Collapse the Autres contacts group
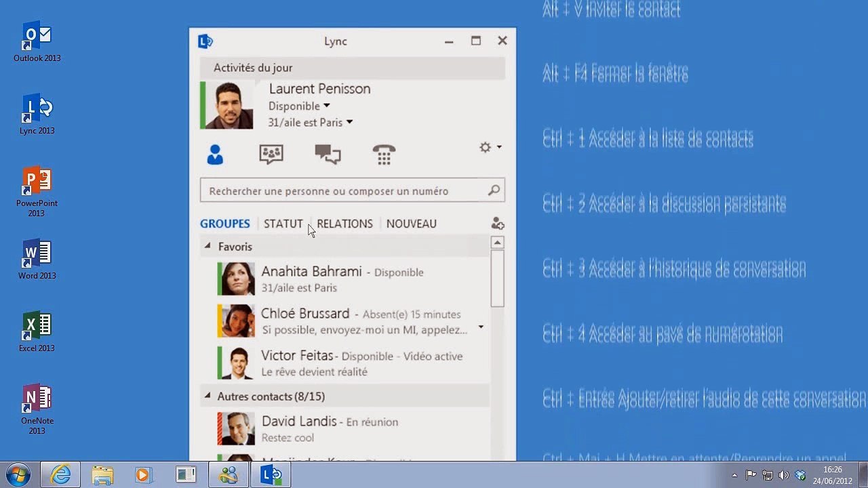868x488 pixels. 208,396
